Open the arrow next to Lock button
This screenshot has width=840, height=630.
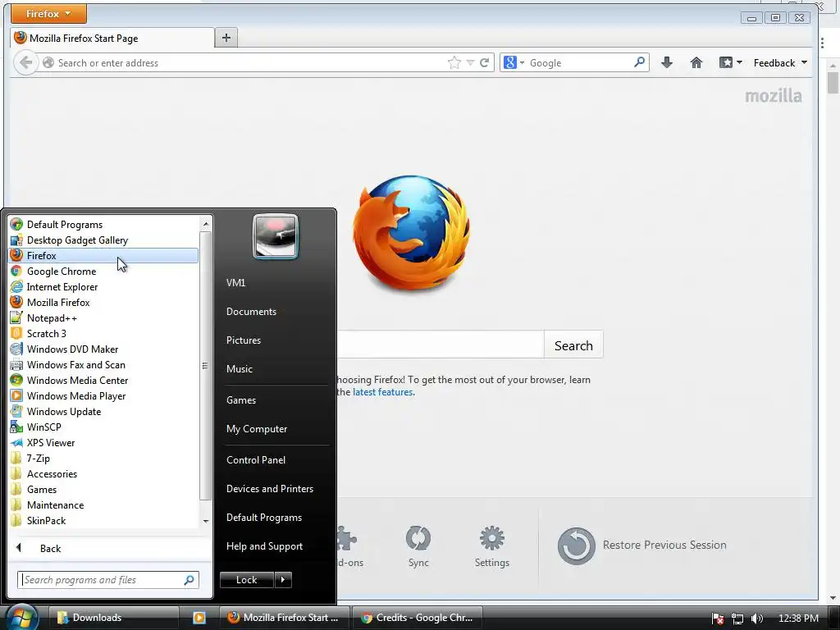click(x=283, y=580)
